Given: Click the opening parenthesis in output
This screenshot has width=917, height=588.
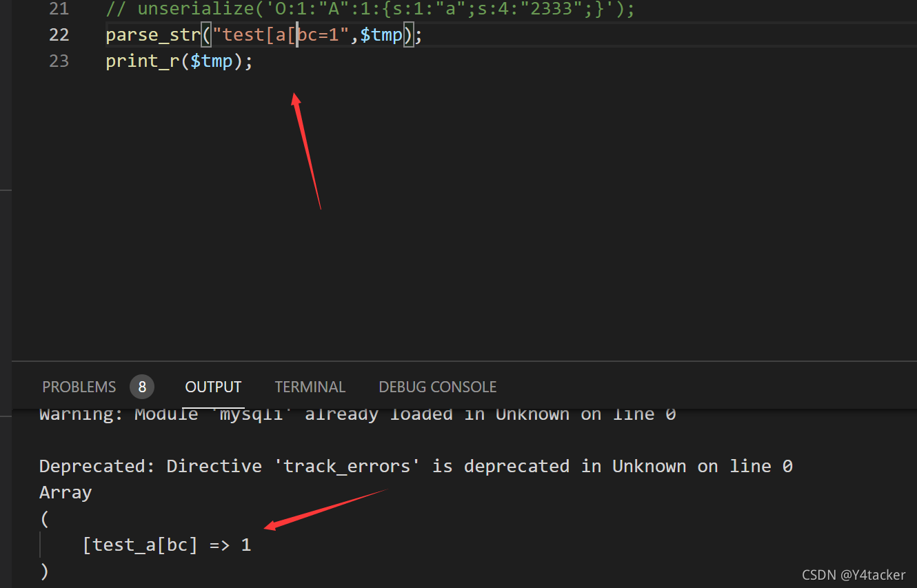Looking at the screenshot, I should [x=44, y=518].
